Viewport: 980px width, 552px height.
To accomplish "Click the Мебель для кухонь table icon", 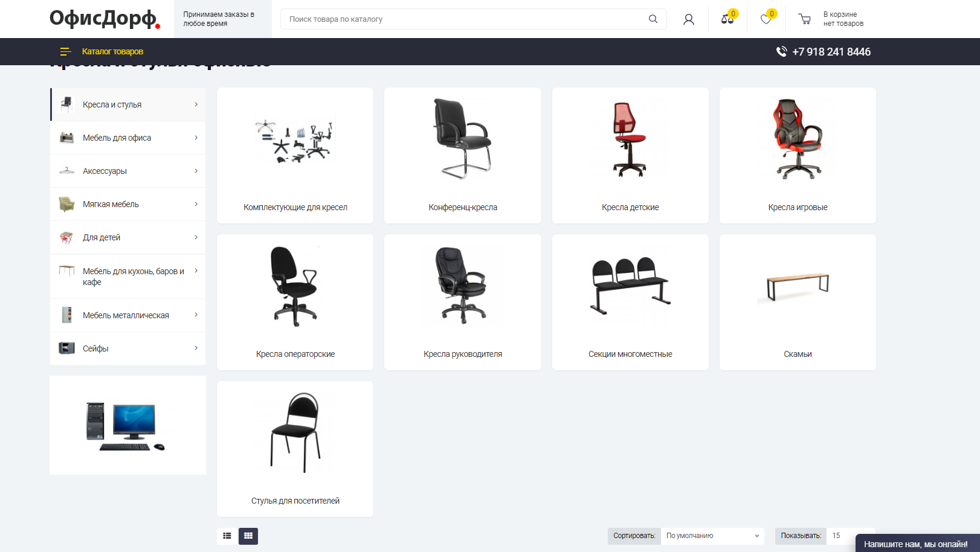I will pyautogui.click(x=66, y=271).
